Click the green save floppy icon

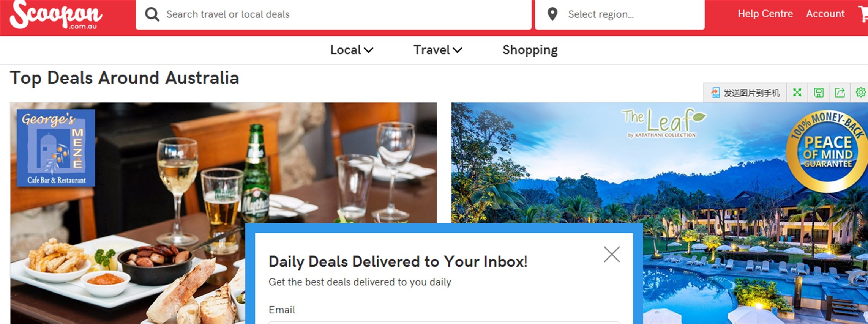(x=819, y=93)
